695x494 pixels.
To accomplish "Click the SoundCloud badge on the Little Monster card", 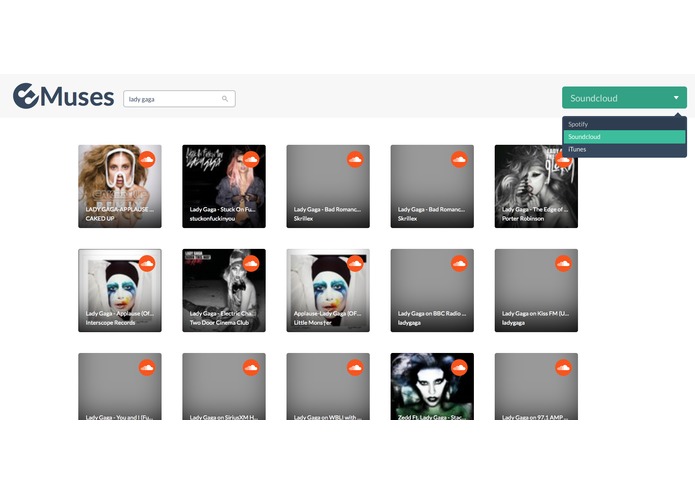I will [355, 263].
